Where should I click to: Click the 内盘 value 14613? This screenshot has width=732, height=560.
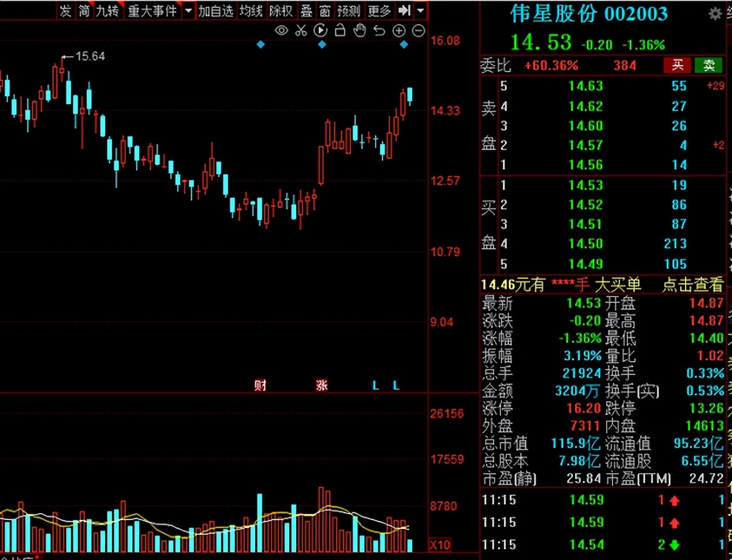[x=705, y=426]
